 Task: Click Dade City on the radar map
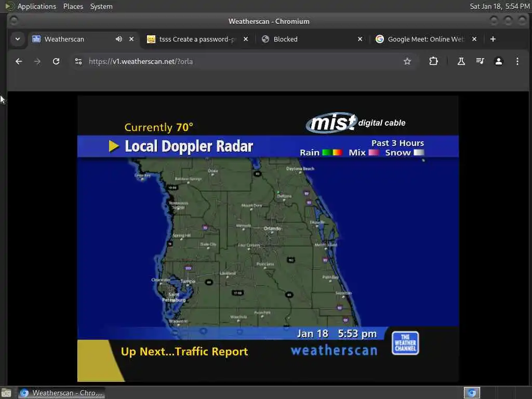tap(208, 244)
